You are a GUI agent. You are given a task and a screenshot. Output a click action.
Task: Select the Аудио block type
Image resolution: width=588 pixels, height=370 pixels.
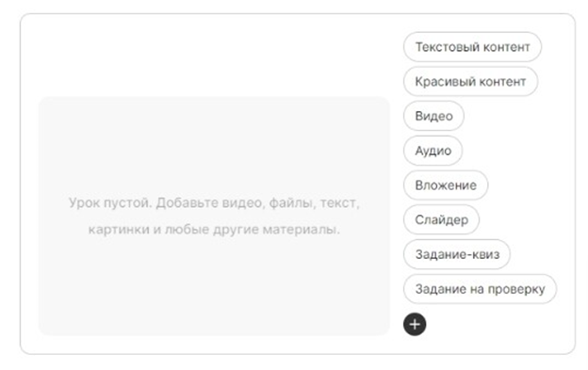[x=433, y=151]
